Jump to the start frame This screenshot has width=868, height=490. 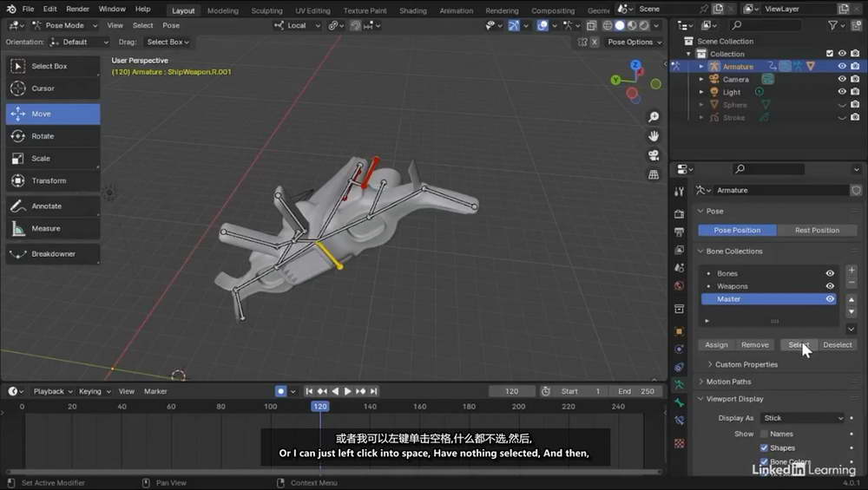point(309,391)
